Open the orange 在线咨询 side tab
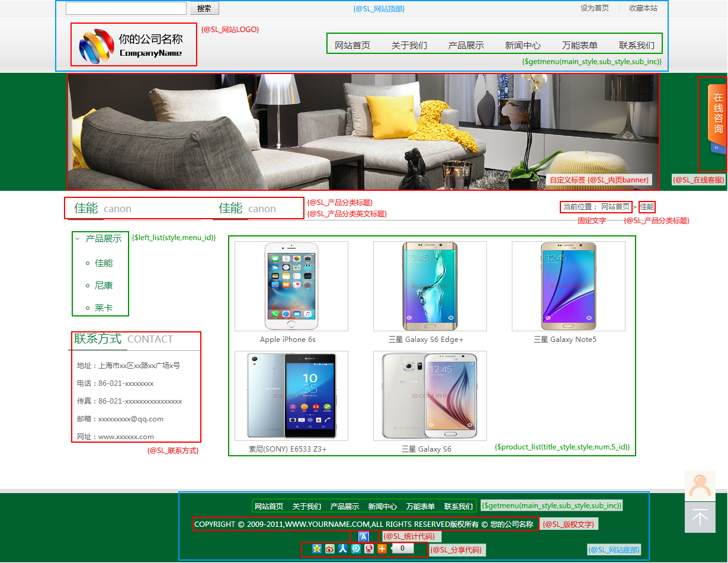Viewport: 728px width, 563px height. 717,113
